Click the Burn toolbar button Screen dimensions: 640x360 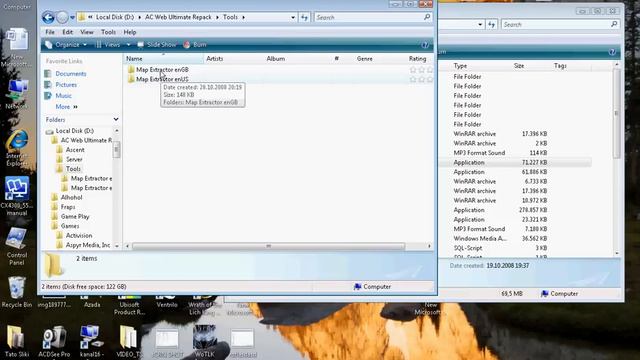195,44
